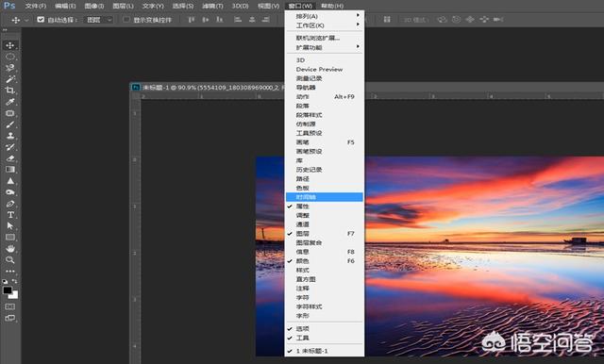Change screen mode icon at toolbox bottom
The height and width of the screenshot is (364, 604).
pos(10,318)
